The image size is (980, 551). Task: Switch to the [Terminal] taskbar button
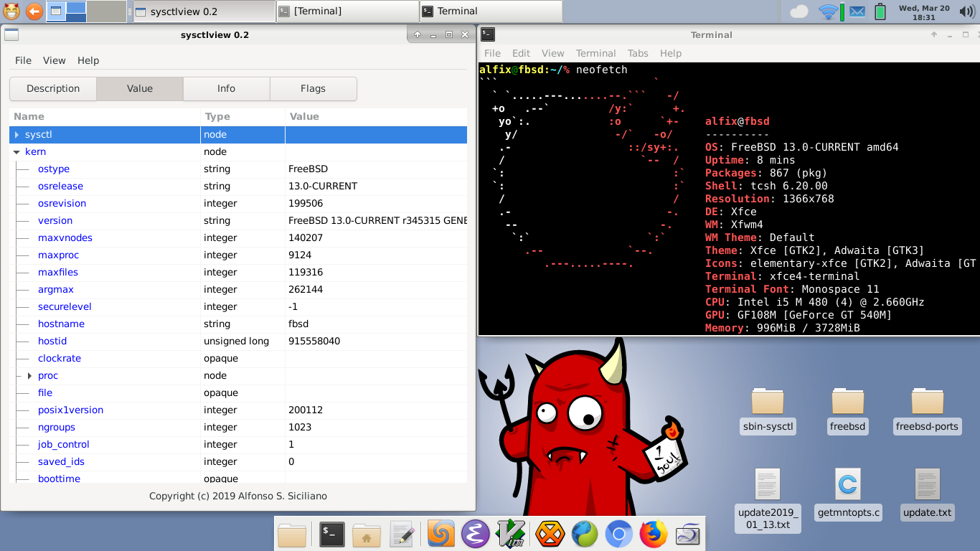coord(347,11)
